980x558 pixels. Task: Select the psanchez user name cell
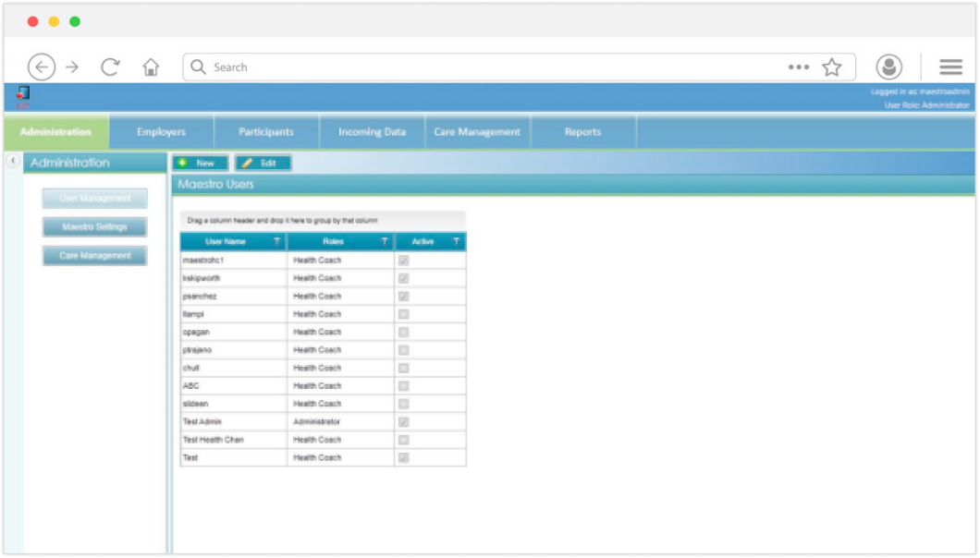coord(234,297)
